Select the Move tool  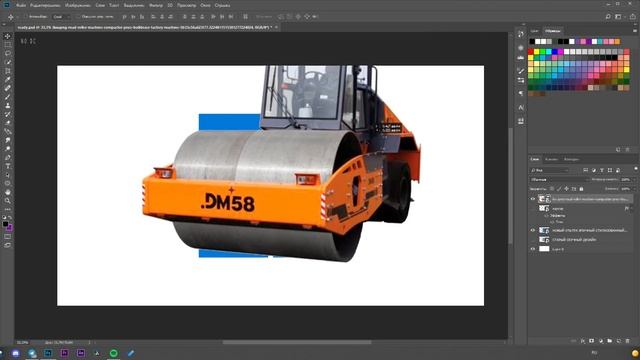point(7,36)
